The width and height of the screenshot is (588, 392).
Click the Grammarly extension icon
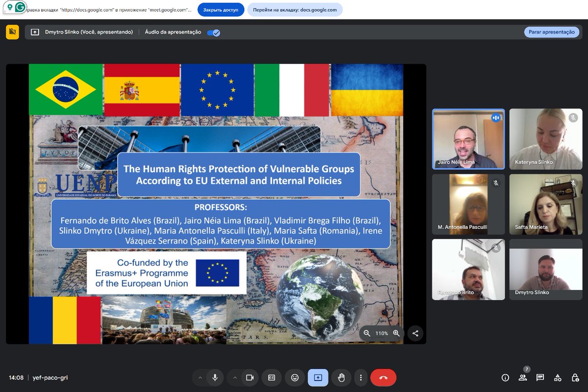point(20,7)
